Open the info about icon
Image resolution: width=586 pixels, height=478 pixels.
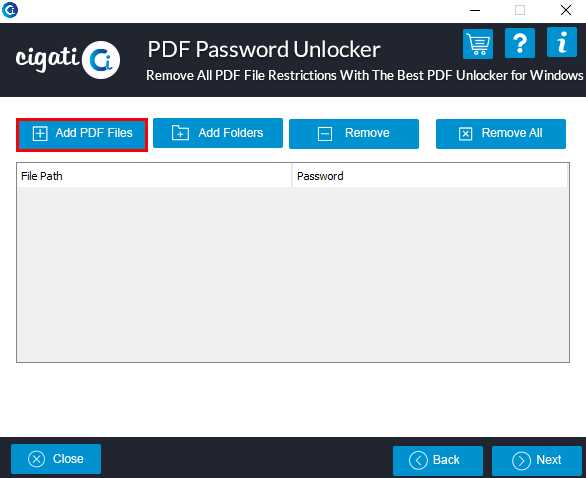coord(562,42)
